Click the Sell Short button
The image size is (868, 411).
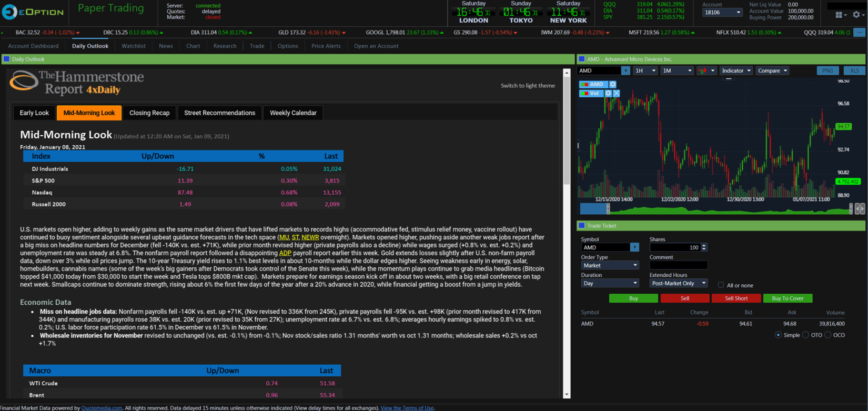(736, 298)
